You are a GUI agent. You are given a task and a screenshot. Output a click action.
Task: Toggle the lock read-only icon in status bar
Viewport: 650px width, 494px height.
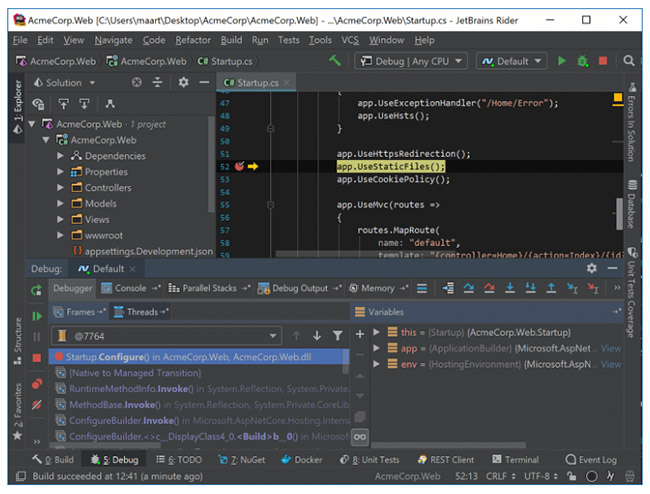(x=572, y=476)
